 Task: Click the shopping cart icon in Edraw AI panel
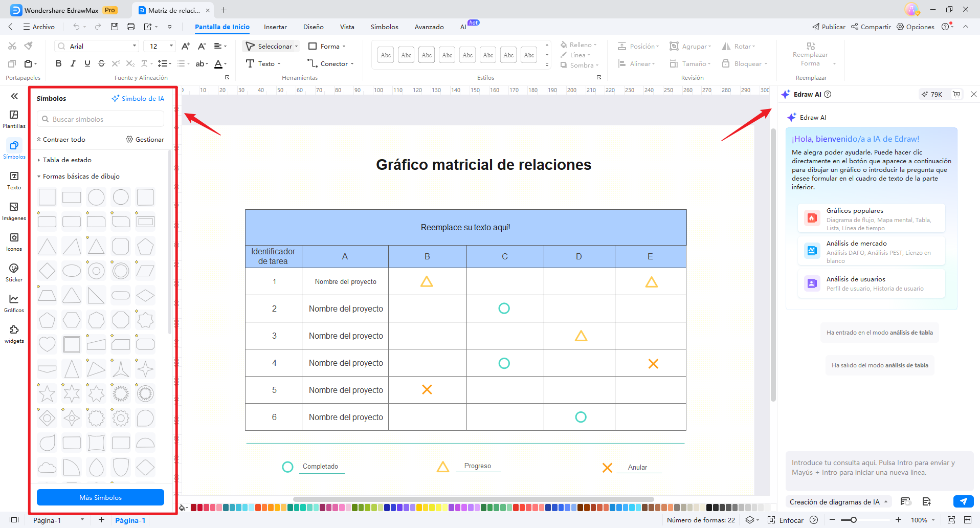tap(956, 94)
